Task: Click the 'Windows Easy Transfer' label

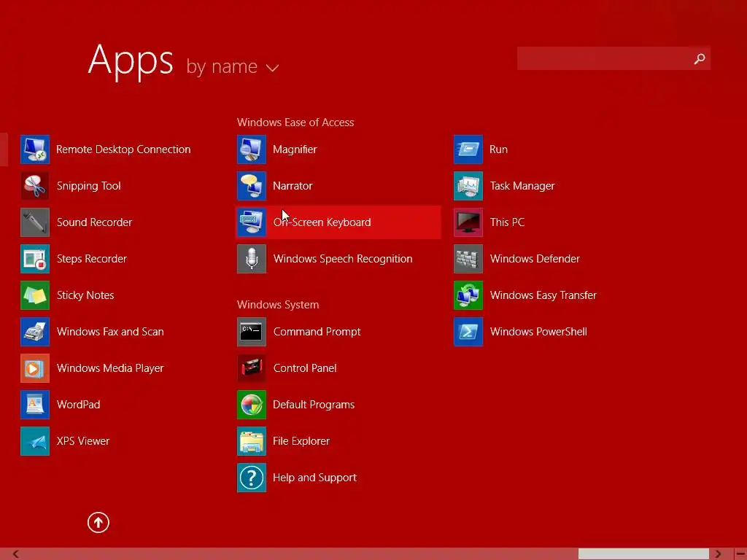Action: [x=543, y=295]
